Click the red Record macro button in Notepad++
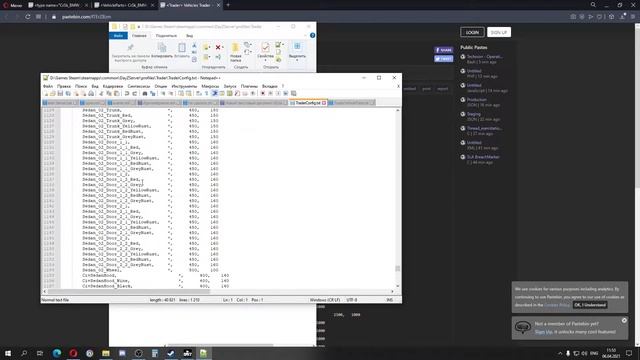This screenshot has height=360, width=640. (x=262, y=93)
